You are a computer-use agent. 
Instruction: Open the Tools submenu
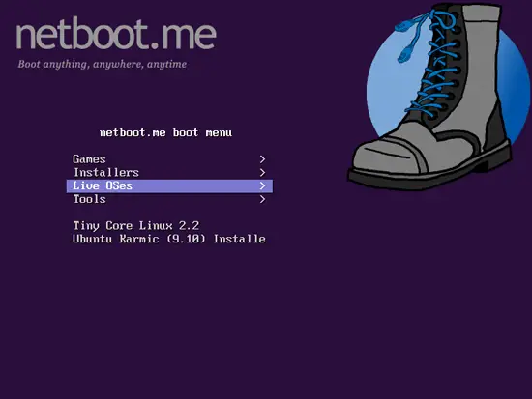[x=169, y=199]
